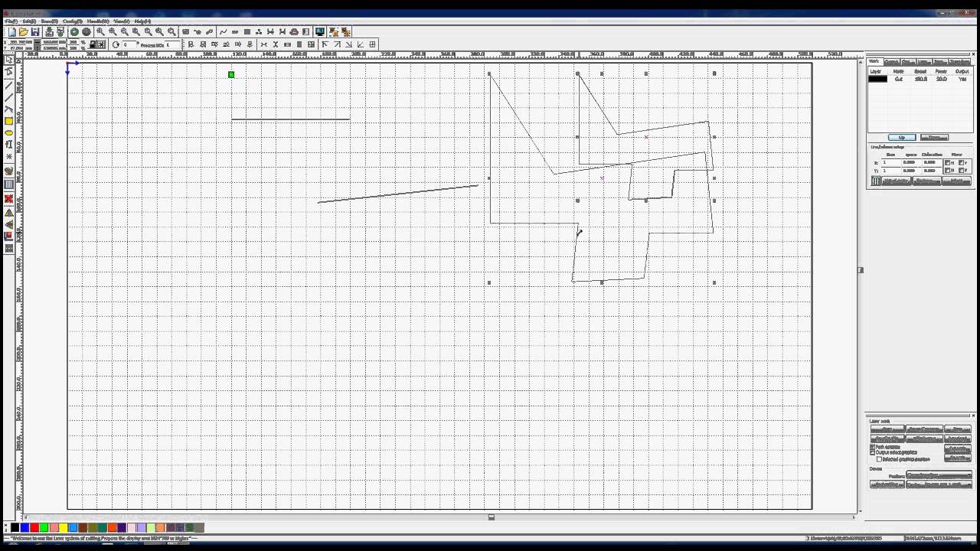Open the Config menu
Viewport: 980px width, 551px height.
[72, 21]
